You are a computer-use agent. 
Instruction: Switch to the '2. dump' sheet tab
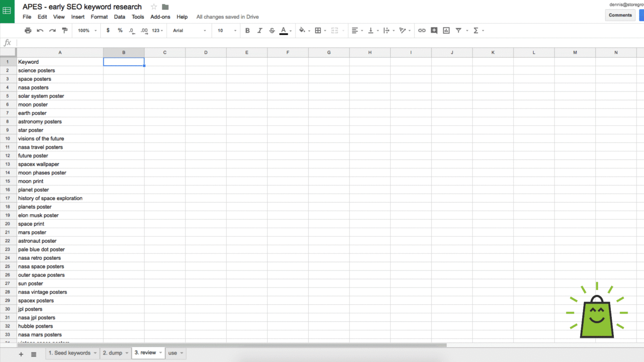tap(112, 353)
